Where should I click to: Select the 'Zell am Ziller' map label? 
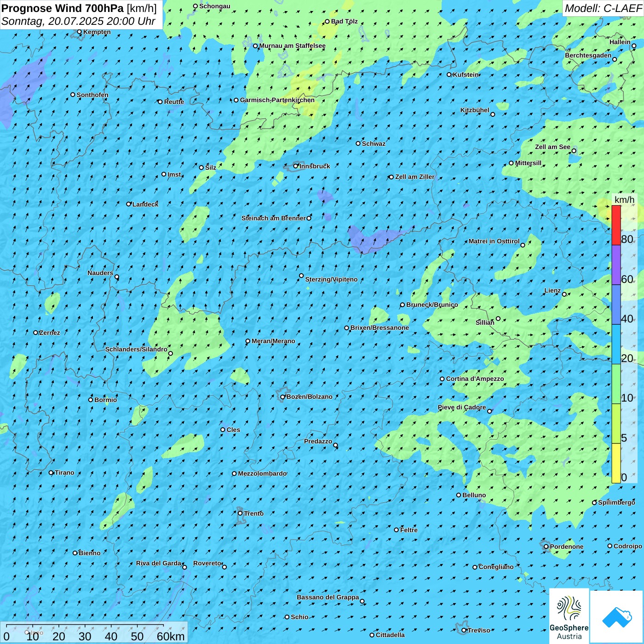415,177
